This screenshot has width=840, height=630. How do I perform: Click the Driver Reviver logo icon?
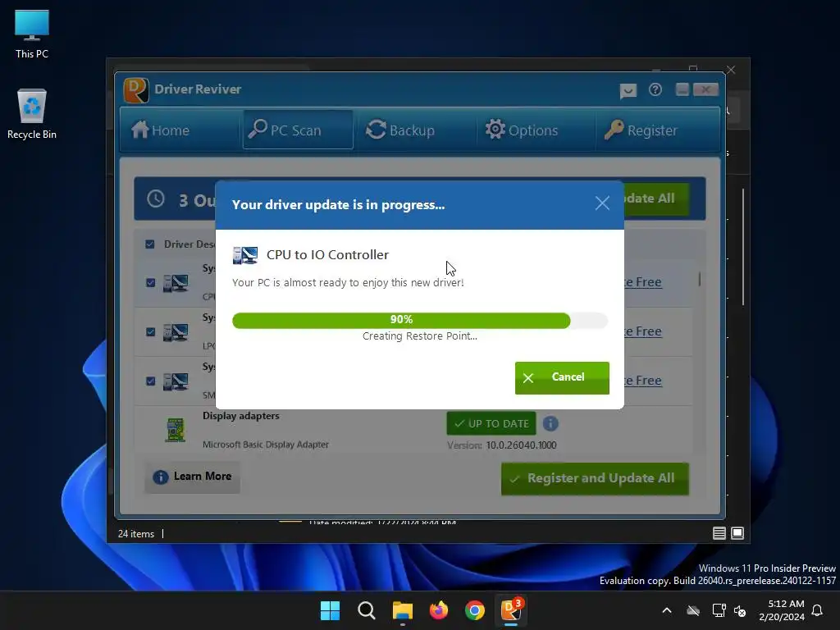point(136,89)
